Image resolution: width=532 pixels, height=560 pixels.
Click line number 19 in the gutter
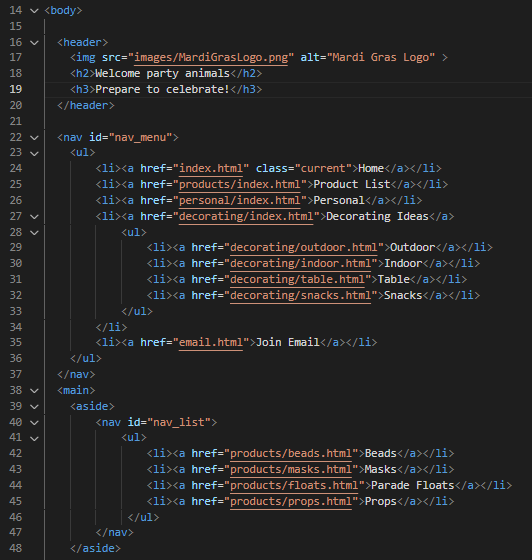click(16, 89)
